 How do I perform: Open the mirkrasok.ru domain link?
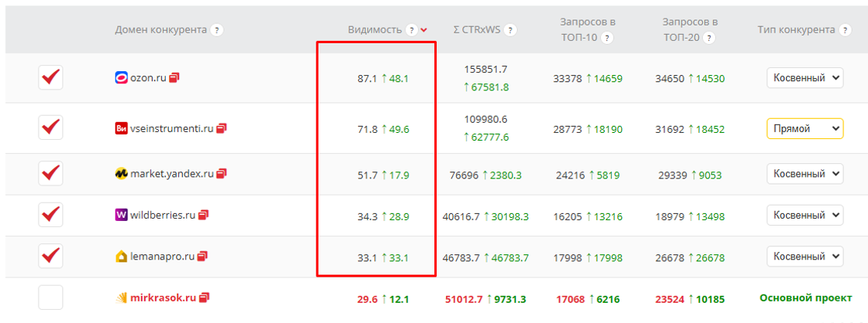tap(164, 298)
